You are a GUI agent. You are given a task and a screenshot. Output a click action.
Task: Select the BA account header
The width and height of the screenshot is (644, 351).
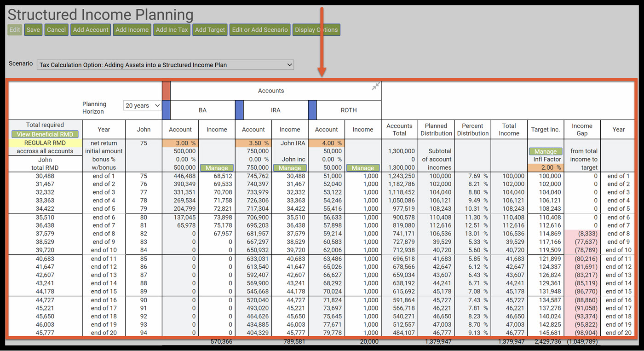pos(203,110)
